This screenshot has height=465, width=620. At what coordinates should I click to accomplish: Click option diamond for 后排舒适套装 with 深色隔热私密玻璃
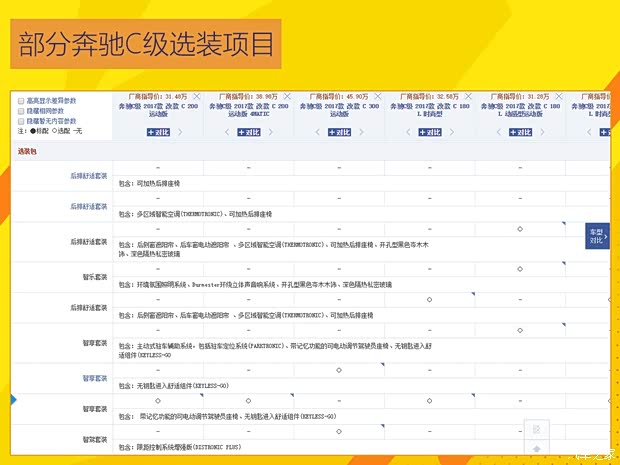[x=520, y=229]
